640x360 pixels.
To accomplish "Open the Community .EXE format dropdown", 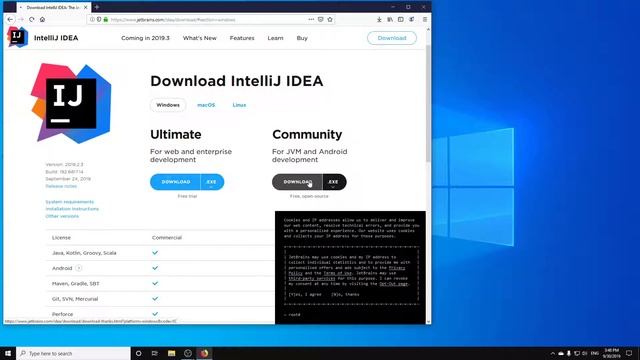I will tap(333, 182).
